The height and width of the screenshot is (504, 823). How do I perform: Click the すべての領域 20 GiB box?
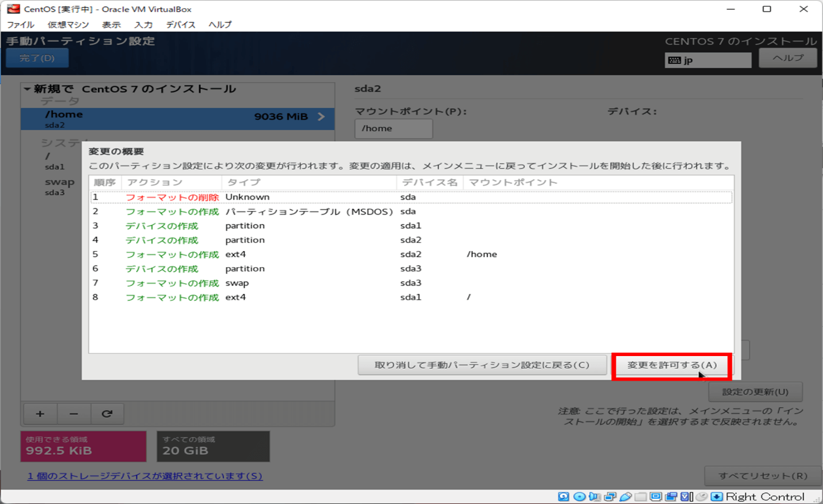(x=213, y=446)
